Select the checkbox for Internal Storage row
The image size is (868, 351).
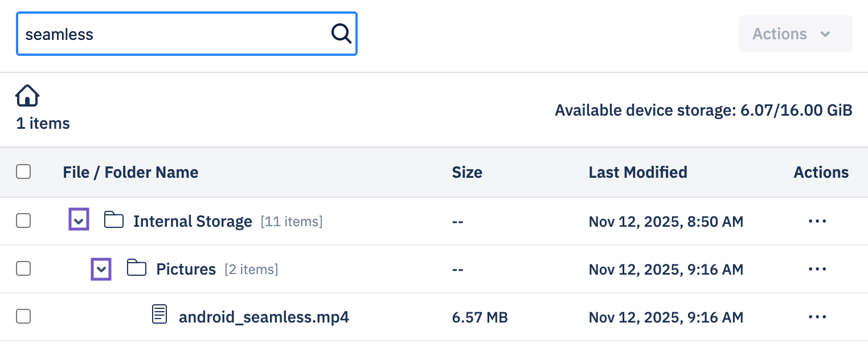point(23,221)
